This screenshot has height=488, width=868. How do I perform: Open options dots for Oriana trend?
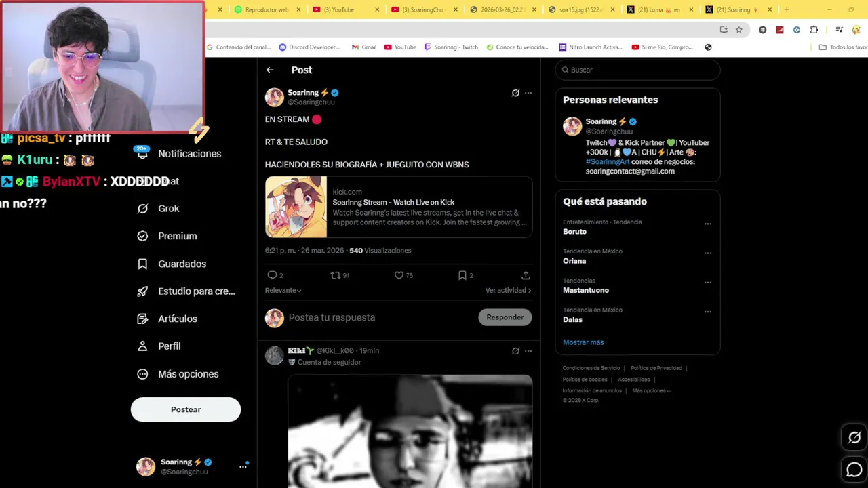(708, 253)
